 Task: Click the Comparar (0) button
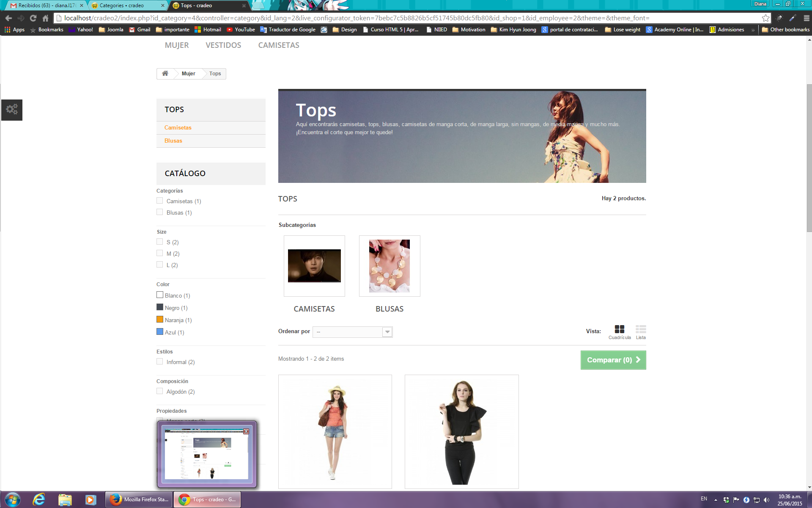613,360
